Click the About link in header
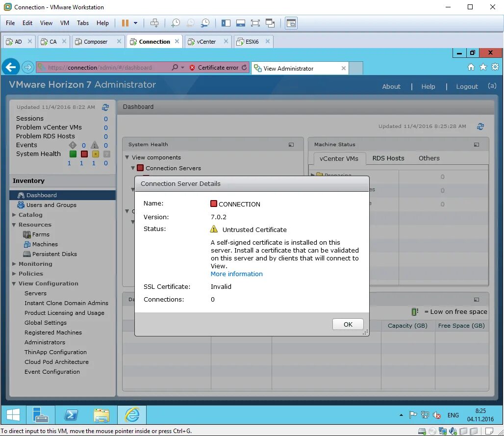504x436 pixels. pos(391,86)
